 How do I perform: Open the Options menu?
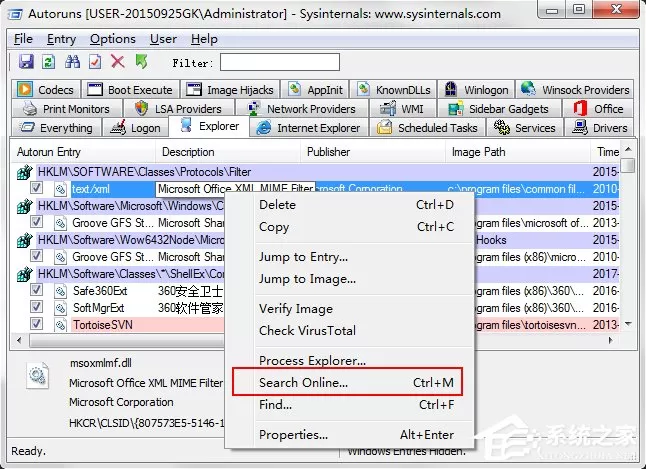(x=112, y=39)
